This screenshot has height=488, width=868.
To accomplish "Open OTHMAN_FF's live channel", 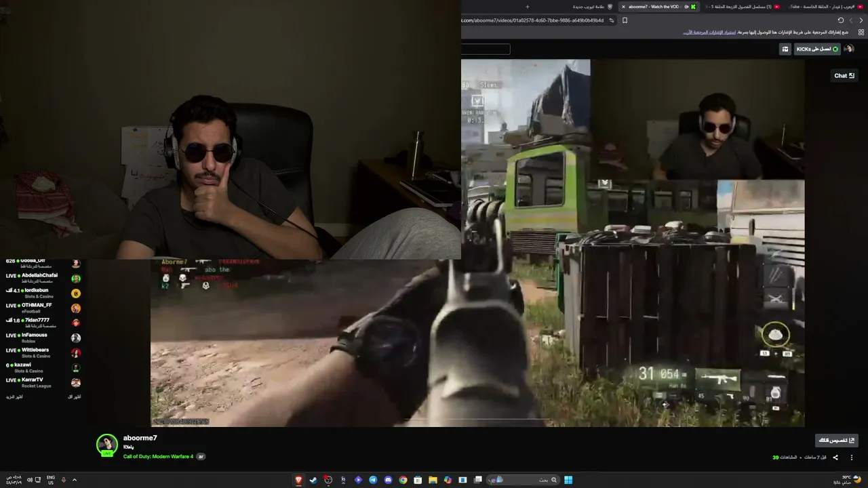I will (x=43, y=308).
